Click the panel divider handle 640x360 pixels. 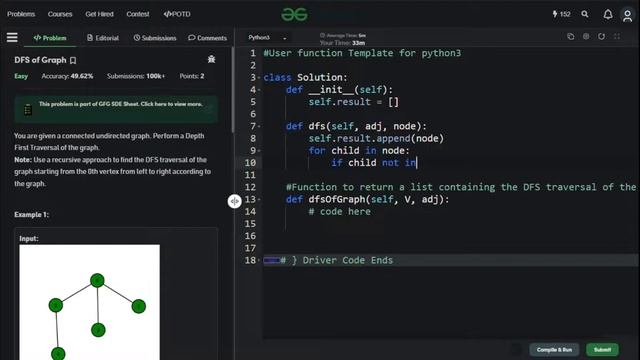pyautogui.click(x=234, y=201)
